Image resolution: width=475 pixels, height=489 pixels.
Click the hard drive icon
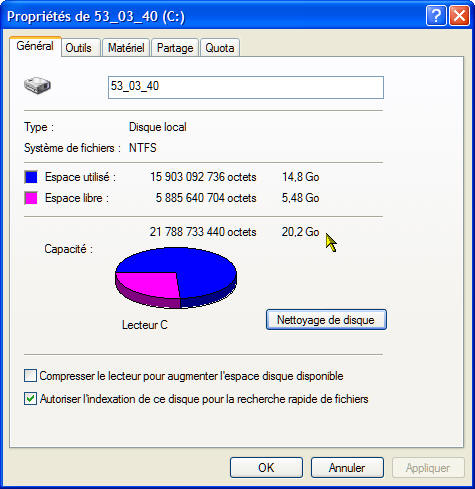37,85
